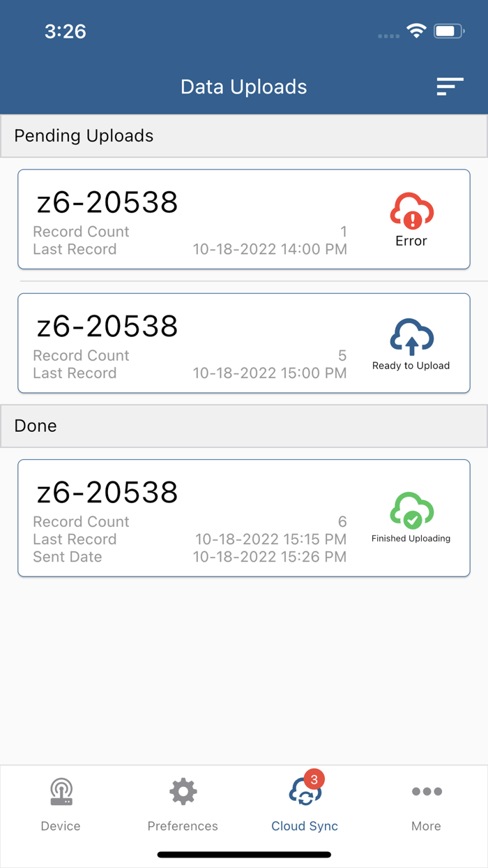488x868 pixels.
Task: Tap the Done section header
Action: (x=244, y=426)
